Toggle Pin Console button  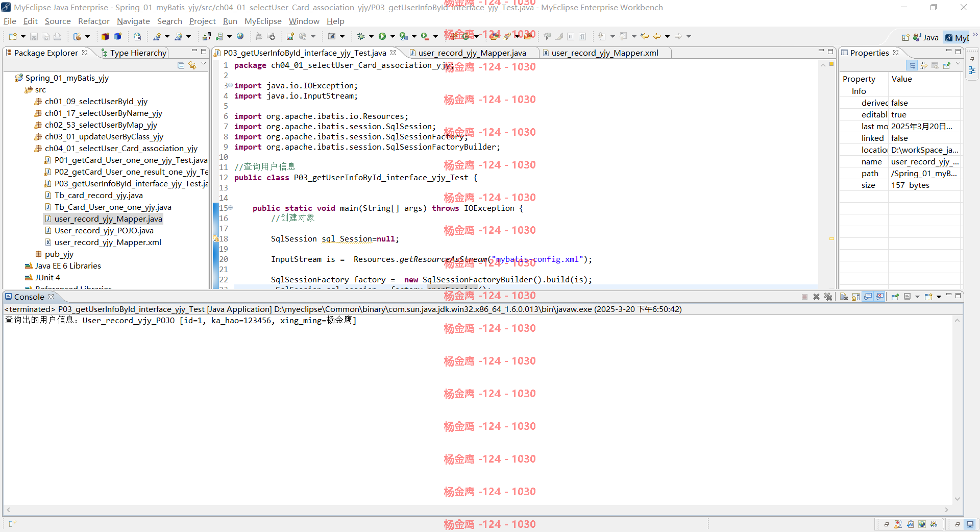[895, 297]
